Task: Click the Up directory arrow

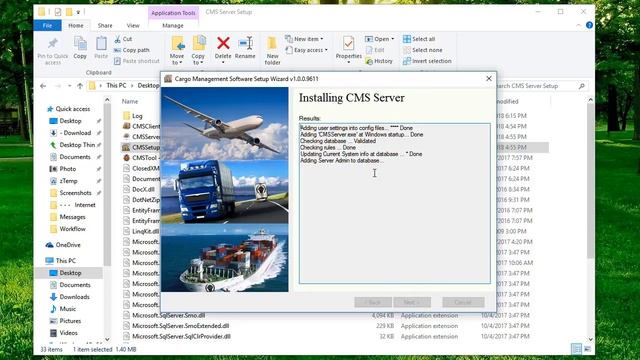Action: click(80, 86)
